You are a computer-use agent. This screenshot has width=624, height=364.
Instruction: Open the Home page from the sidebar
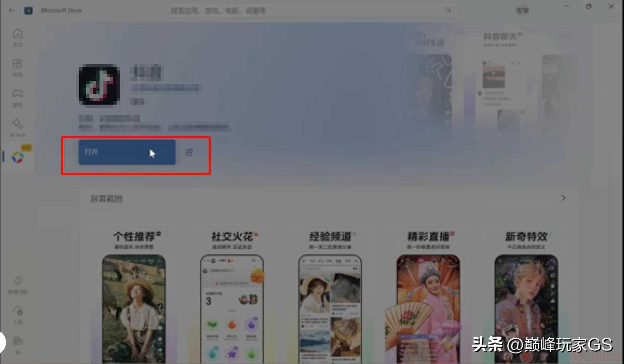(18, 37)
